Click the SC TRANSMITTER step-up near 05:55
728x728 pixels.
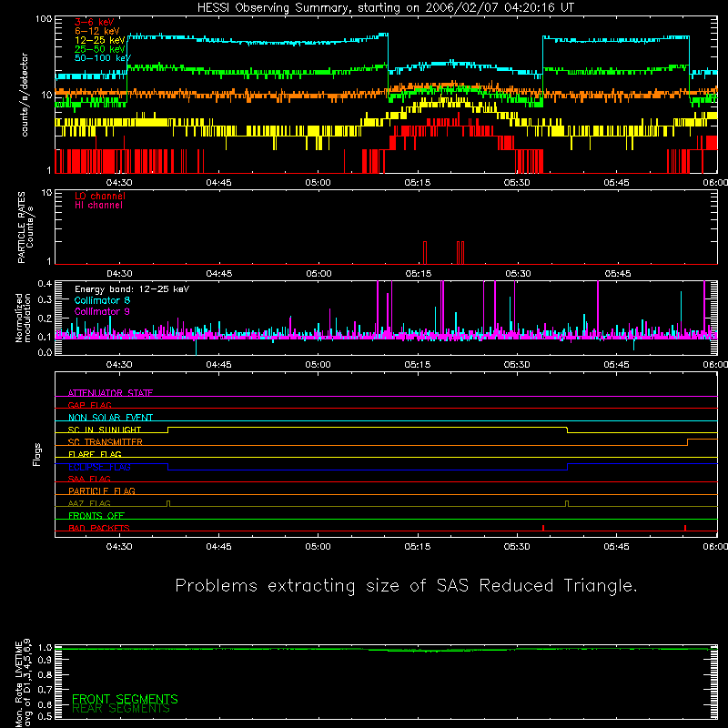point(688,442)
